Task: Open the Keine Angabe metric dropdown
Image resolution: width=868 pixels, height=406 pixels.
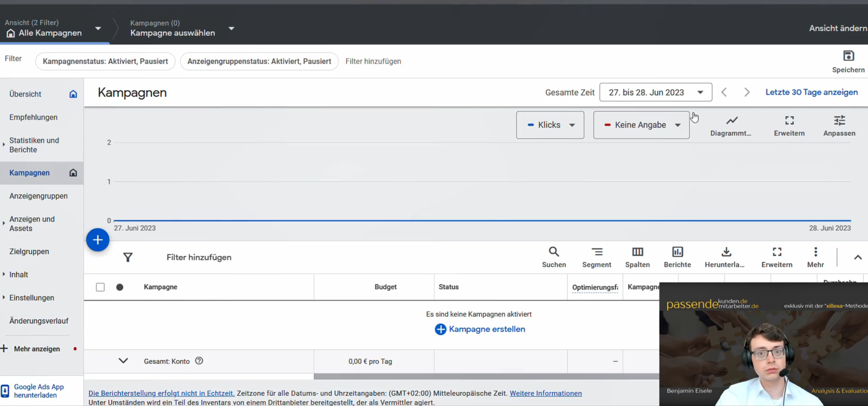Action: [x=642, y=125]
